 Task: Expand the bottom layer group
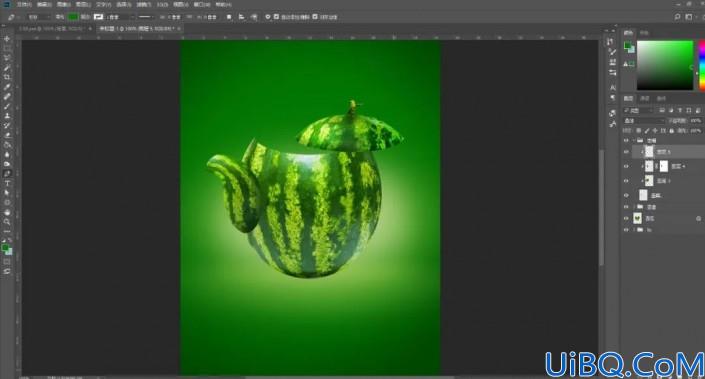pyautogui.click(x=634, y=230)
